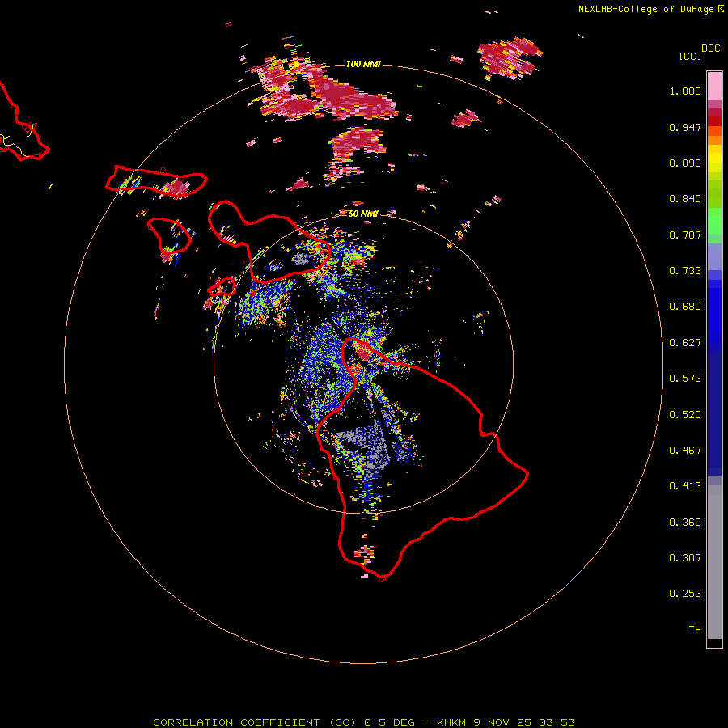Click the [CC] label above color scale
This screenshot has height=728, width=728.
(x=690, y=56)
